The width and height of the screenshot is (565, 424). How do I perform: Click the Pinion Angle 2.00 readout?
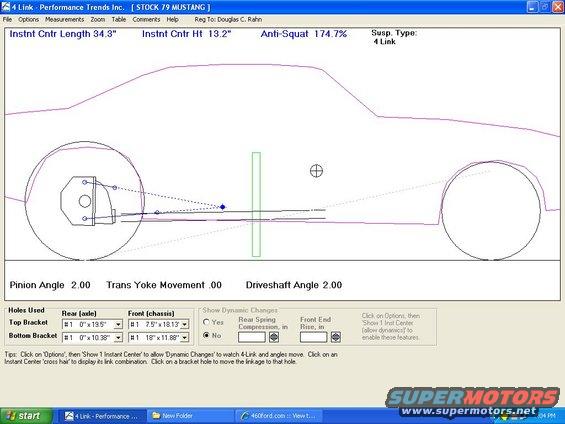click(50, 285)
